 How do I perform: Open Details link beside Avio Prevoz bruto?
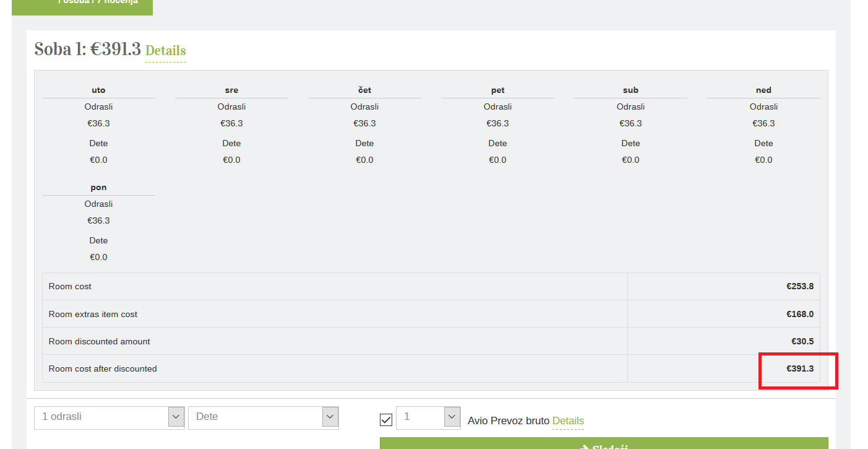pos(567,421)
